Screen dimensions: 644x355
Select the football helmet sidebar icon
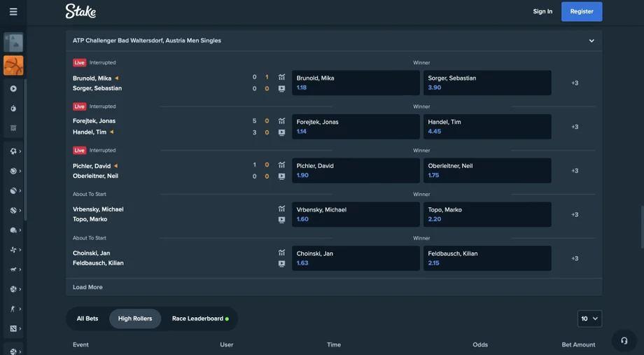(13, 230)
